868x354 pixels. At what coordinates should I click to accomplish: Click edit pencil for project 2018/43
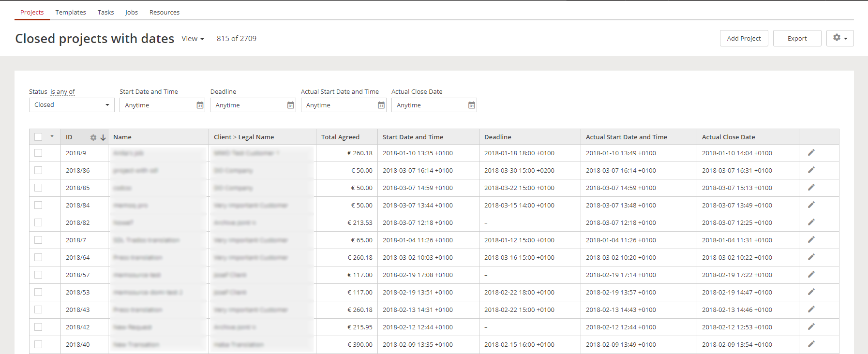811,310
